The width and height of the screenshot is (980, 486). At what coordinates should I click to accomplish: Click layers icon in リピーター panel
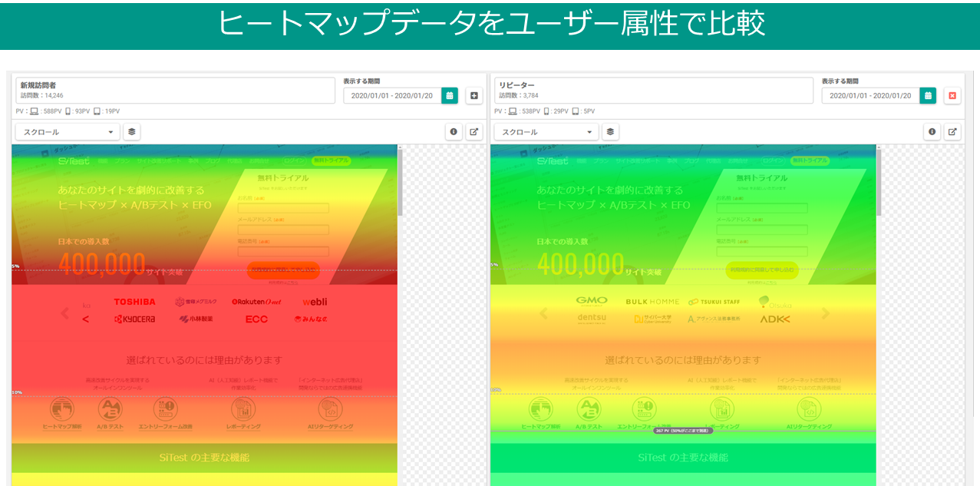[x=610, y=132]
